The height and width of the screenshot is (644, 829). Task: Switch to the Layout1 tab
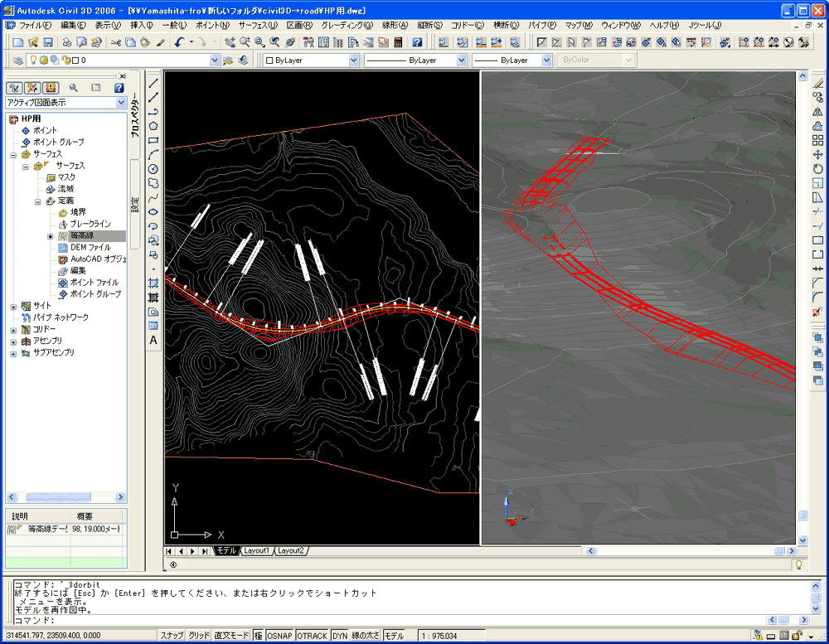(x=255, y=550)
